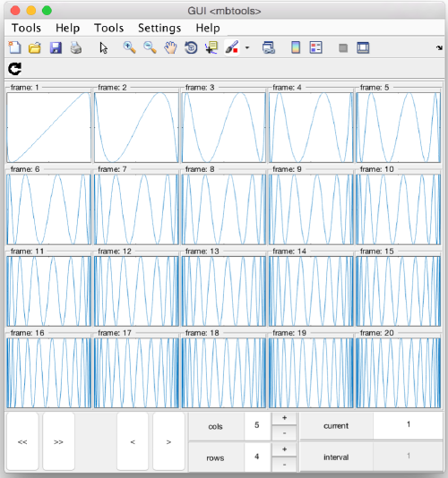Expand the brush color dropdown arrow

(x=247, y=47)
